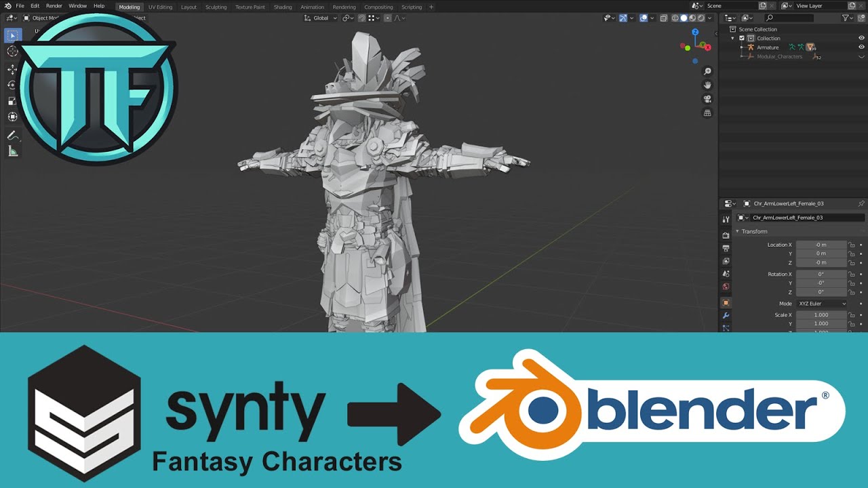
Task: Pin the properties editor context
Action: 861,203
